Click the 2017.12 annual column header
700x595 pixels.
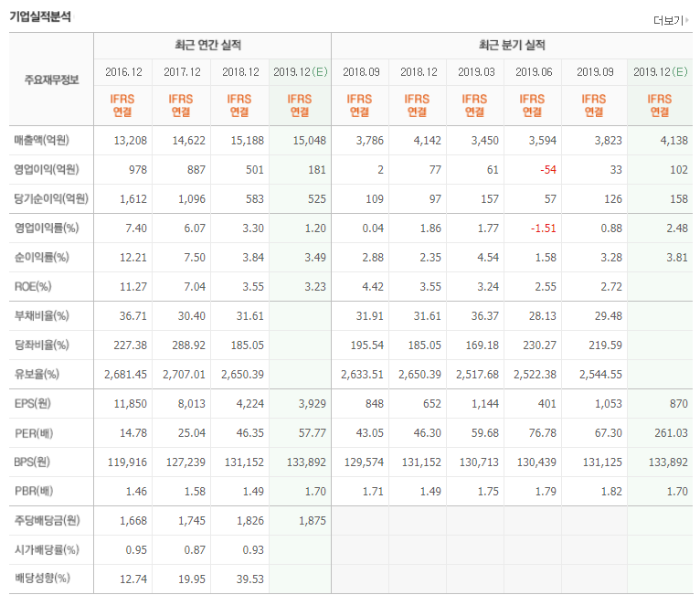coord(182,72)
